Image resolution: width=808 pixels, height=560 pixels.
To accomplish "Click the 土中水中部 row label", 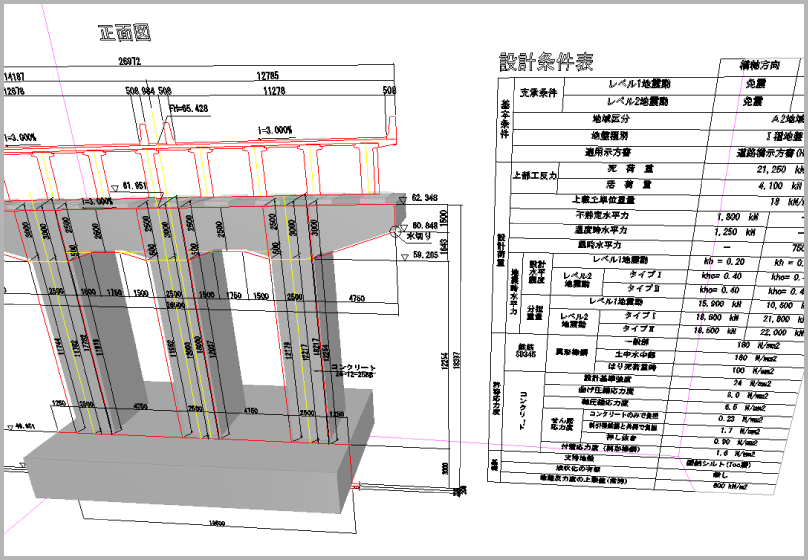I will (x=635, y=355).
